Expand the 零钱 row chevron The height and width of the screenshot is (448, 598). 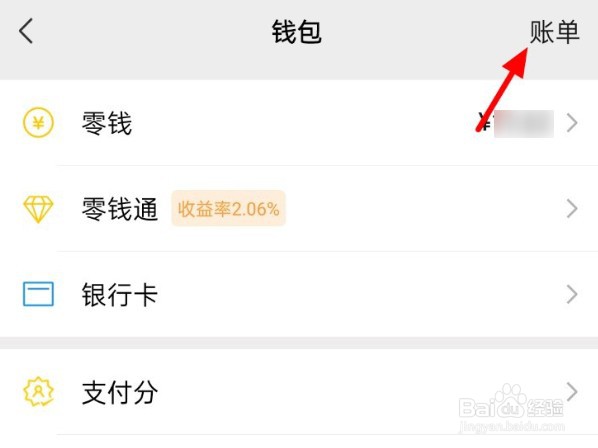click(x=572, y=123)
